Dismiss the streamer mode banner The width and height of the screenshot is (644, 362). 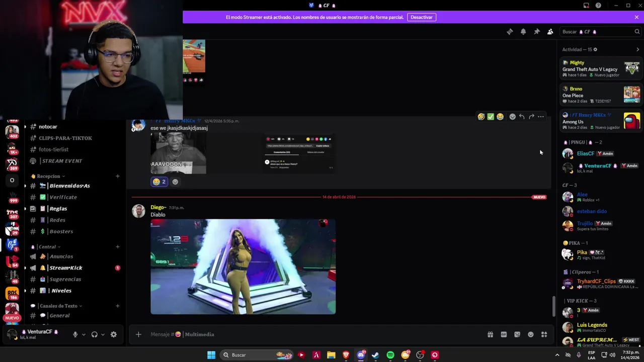click(x=636, y=17)
